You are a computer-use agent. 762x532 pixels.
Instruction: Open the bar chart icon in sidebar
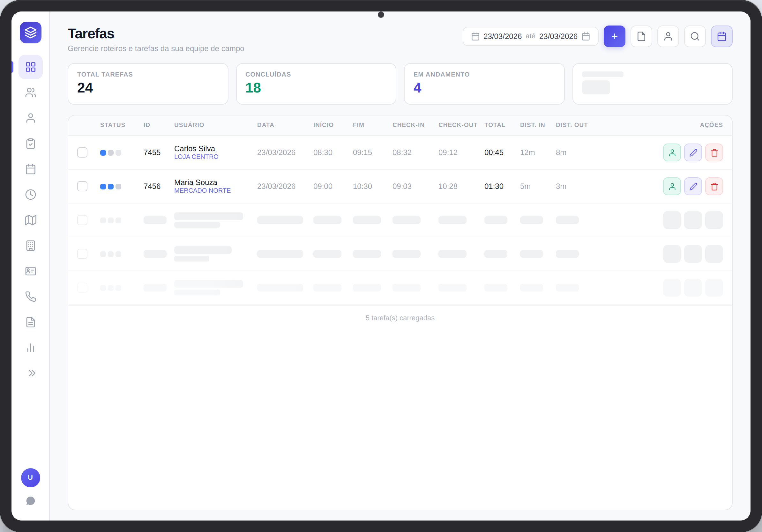(x=31, y=348)
